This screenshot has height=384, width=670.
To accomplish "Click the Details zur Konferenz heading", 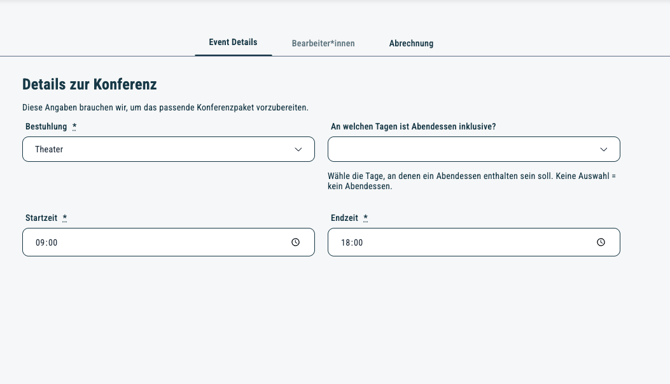I will click(89, 84).
